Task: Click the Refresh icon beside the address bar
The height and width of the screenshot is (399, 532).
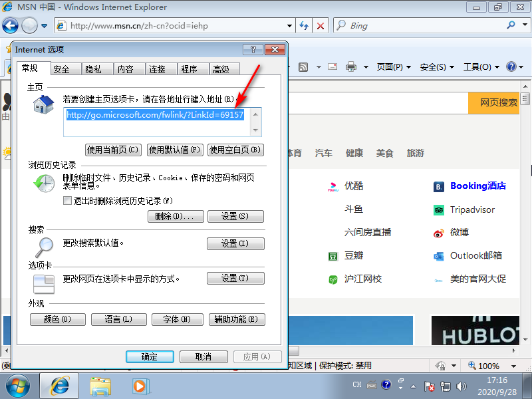Action: (303, 25)
